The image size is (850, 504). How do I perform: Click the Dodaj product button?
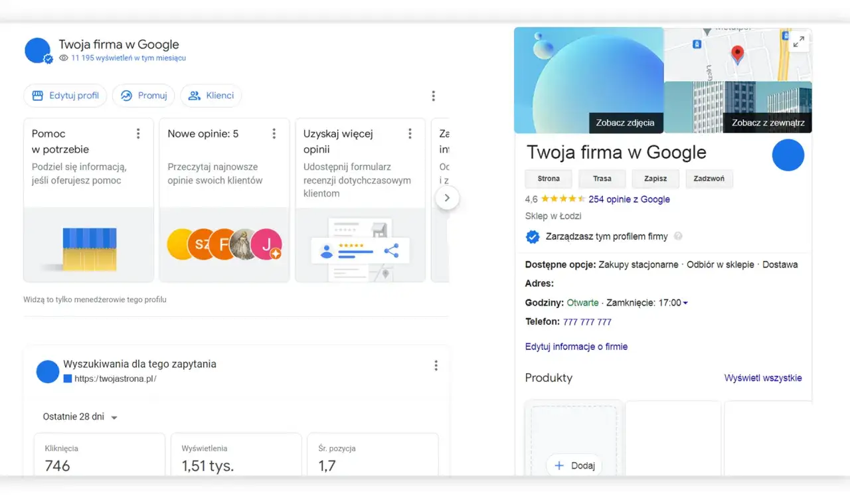(x=574, y=465)
